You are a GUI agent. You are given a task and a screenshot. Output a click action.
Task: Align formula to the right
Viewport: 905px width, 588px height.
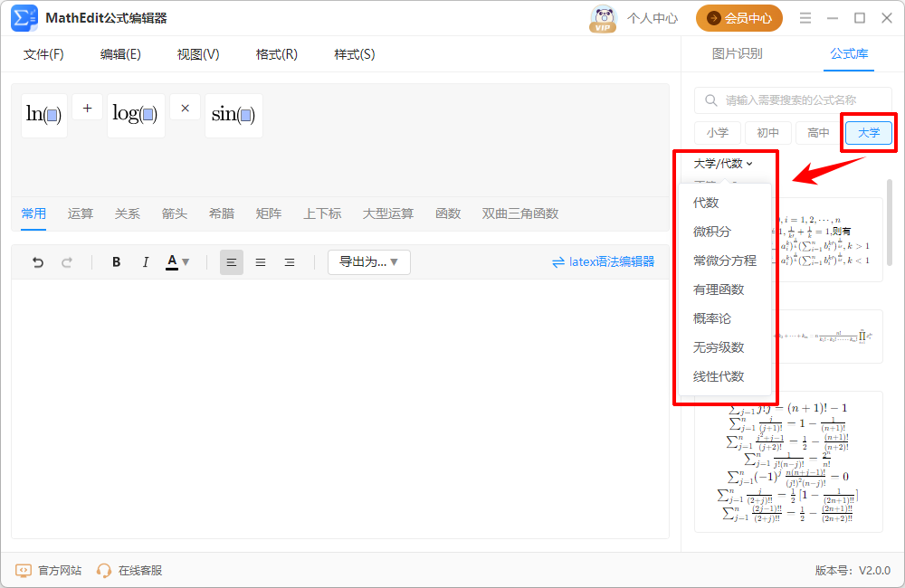point(290,262)
